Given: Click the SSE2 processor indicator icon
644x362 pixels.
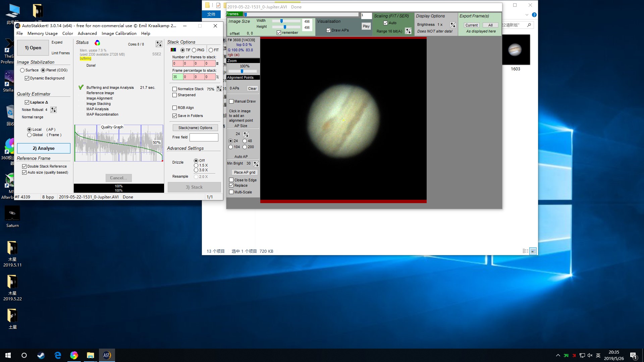Looking at the screenshot, I should pyautogui.click(x=157, y=54).
